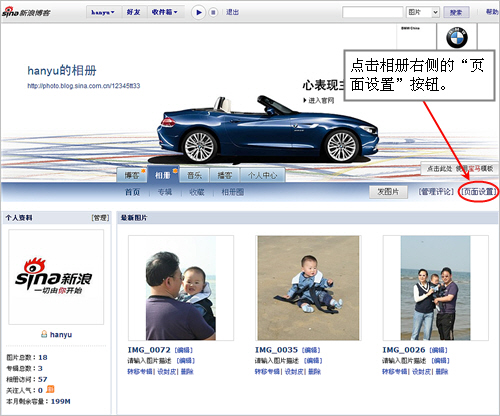Click the 好友 friends menu item
The image size is (500, 416).
tap(133, 12)
